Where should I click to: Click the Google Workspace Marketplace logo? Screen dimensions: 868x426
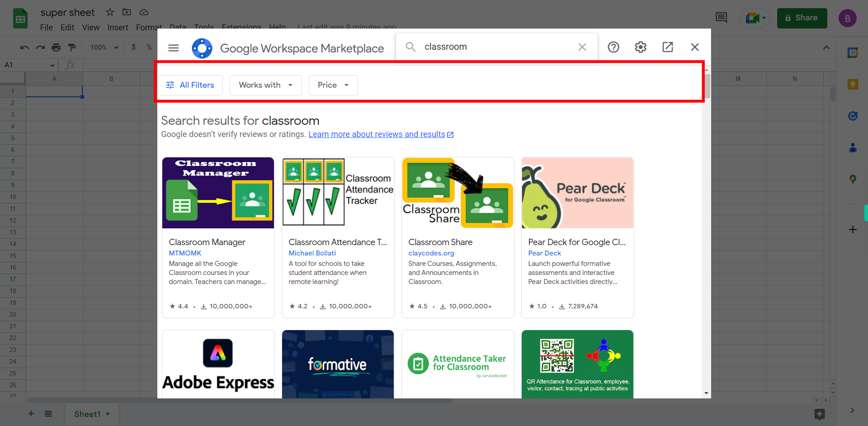point(202,48)
